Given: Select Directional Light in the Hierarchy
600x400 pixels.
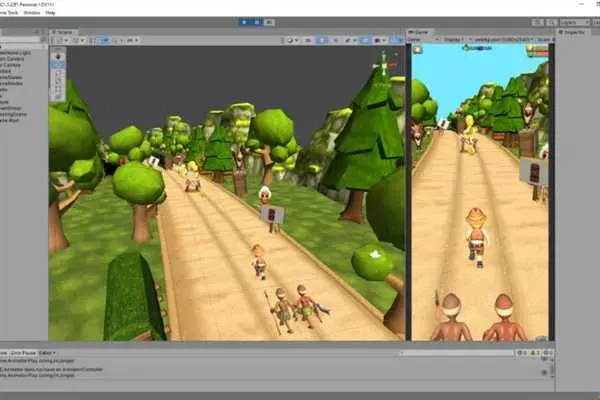Looking at the screenshot, I should (x=15, y=53).
